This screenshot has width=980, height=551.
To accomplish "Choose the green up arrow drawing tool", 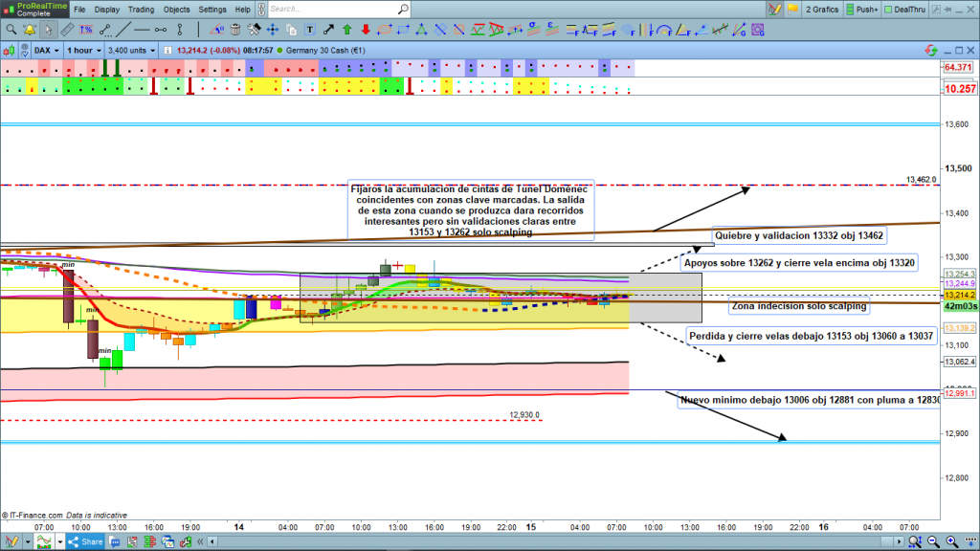I will (x=347, y=30).
